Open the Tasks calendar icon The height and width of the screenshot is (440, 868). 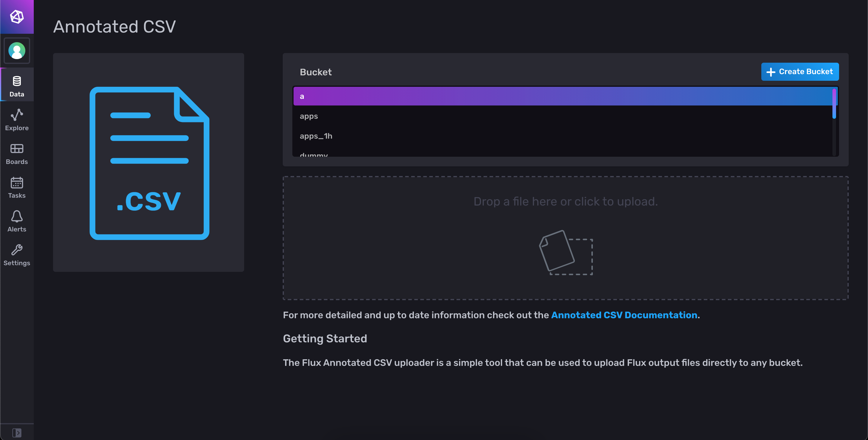tap(17, 187)
